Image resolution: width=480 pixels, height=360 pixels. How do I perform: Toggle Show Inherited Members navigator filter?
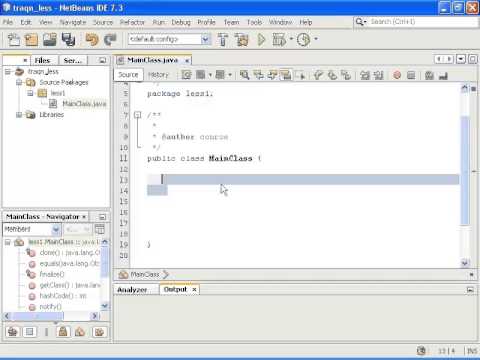click(13, 332)
